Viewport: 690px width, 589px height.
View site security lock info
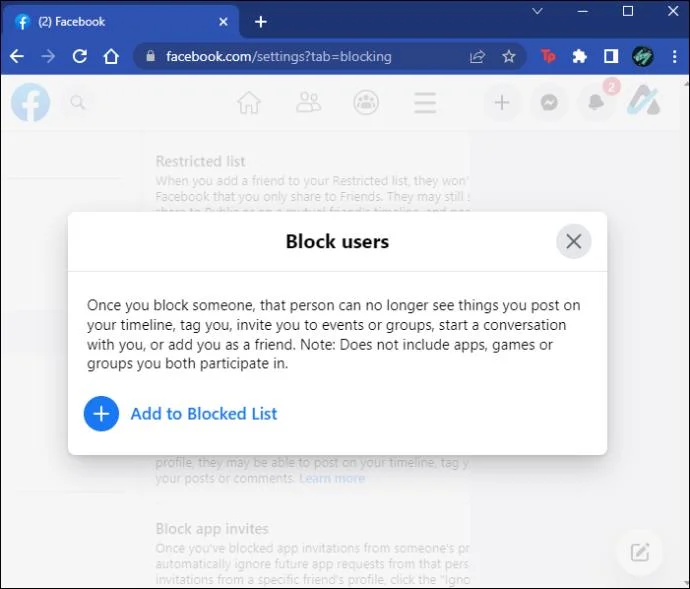coord(150,56)
